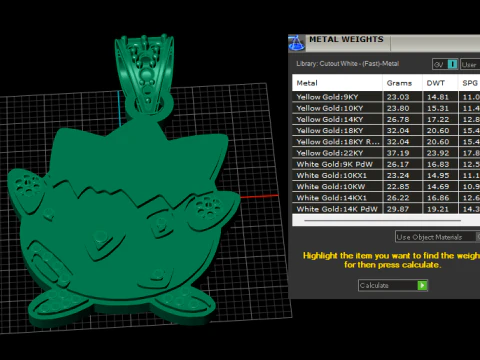The height and width of the screenshot is (360, 480).
Task: Open the Use Object Materials option
Action: [x=437, y=237]
